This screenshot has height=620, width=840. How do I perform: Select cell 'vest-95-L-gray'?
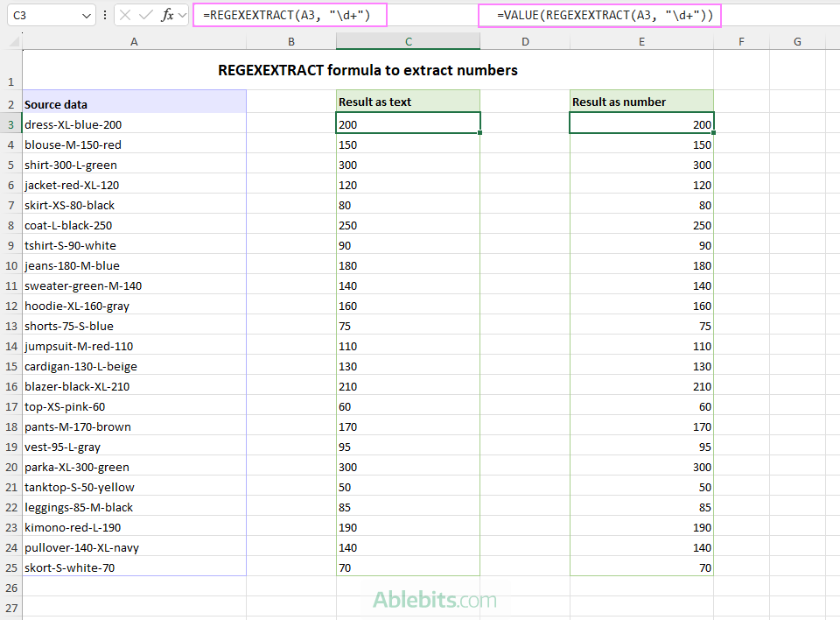pyautogui.click(x=134, y=447)
